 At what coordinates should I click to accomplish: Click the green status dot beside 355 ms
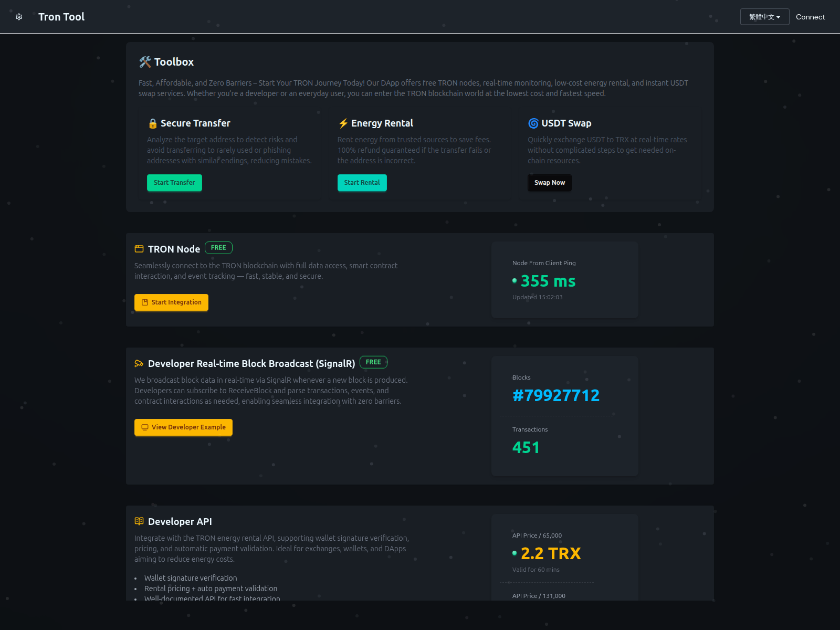[514, 281]
